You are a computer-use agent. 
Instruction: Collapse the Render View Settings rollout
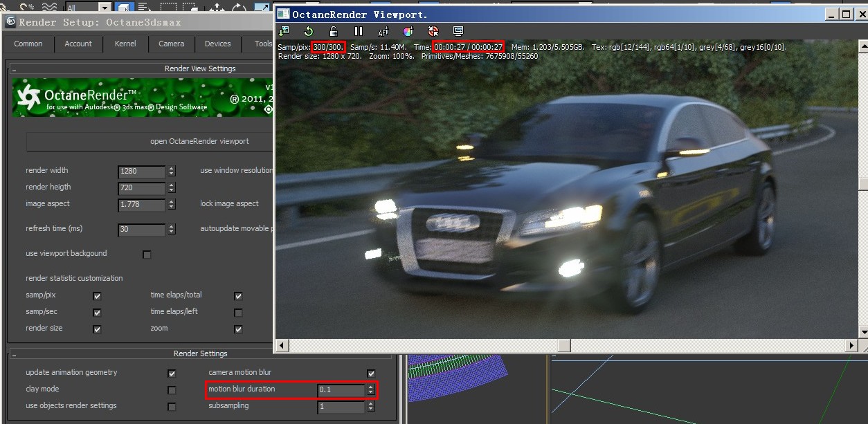coord(14,69)
